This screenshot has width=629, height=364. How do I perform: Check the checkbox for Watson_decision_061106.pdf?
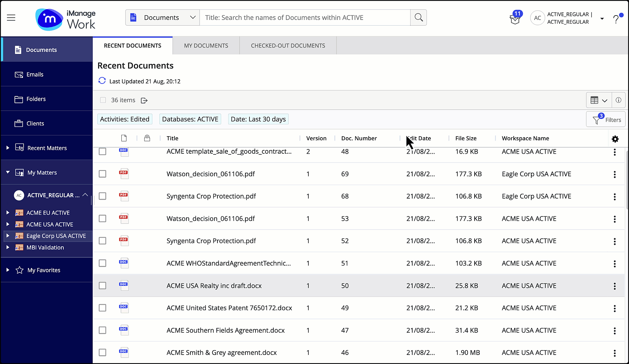(x=102, y=174)
